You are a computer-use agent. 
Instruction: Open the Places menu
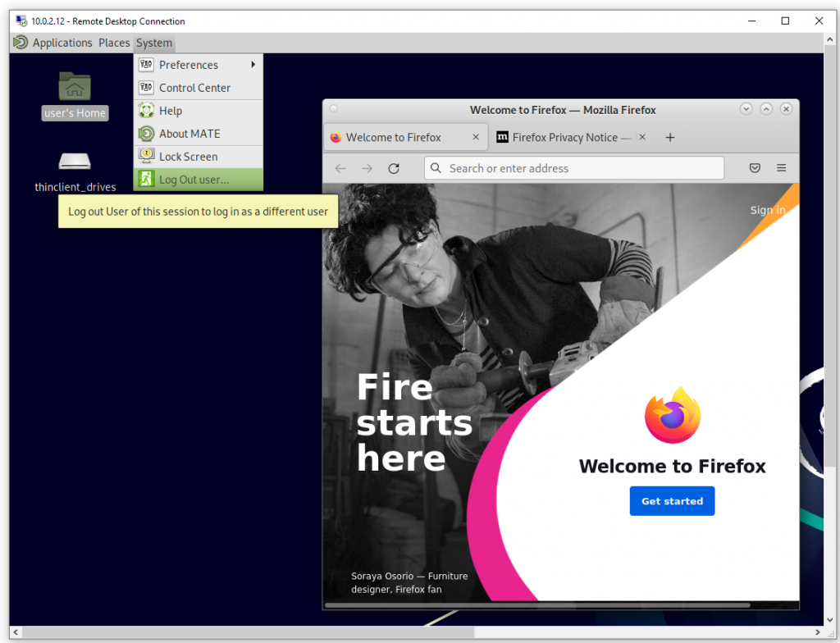114,43
